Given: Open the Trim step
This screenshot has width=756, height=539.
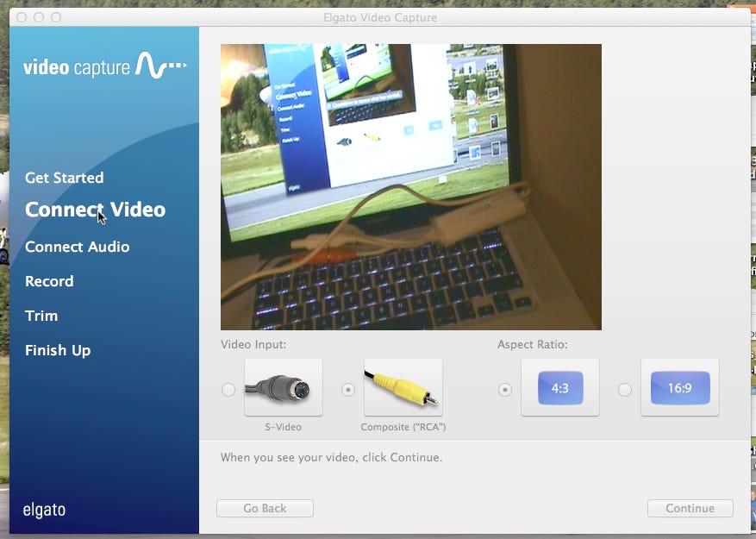Looking at the screenshot, I should (x=41, y=316).
